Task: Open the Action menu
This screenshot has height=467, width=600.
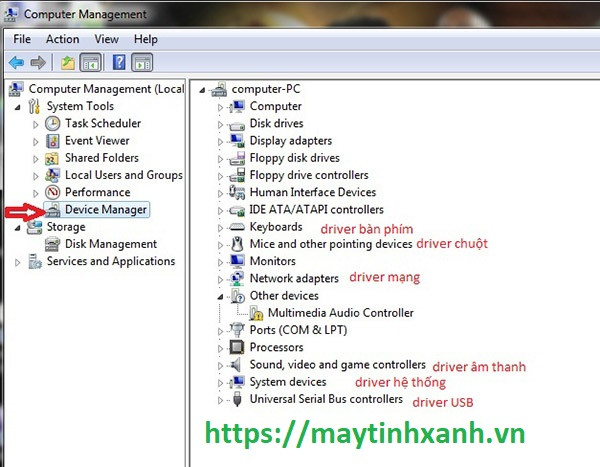Action: 62,39
